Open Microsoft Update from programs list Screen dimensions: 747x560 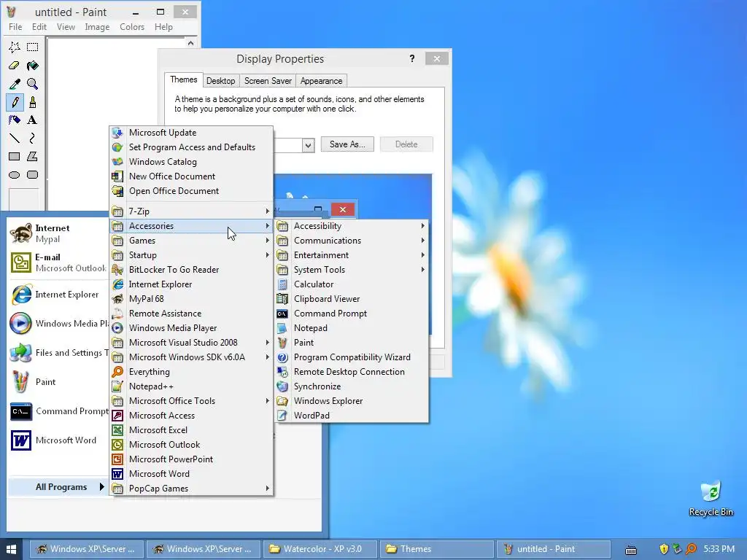pos(192,133)
